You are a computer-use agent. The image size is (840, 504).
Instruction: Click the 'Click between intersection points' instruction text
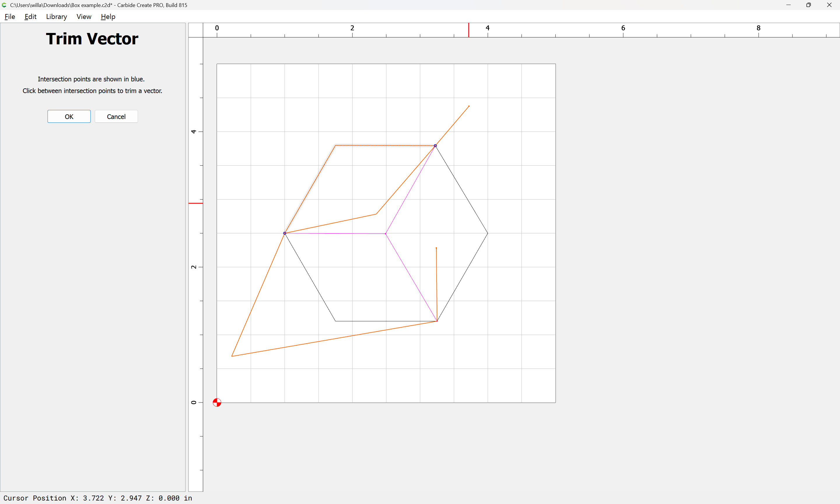[x=92, y=91]
